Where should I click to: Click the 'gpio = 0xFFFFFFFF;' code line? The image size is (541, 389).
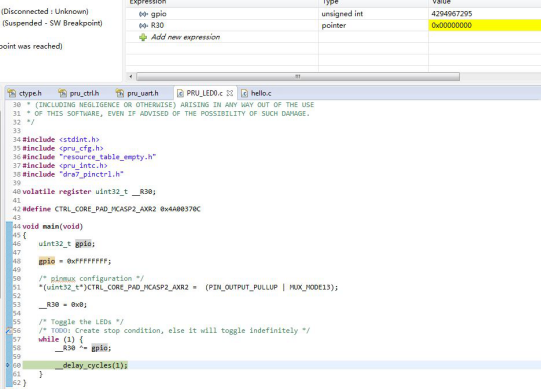75,261
